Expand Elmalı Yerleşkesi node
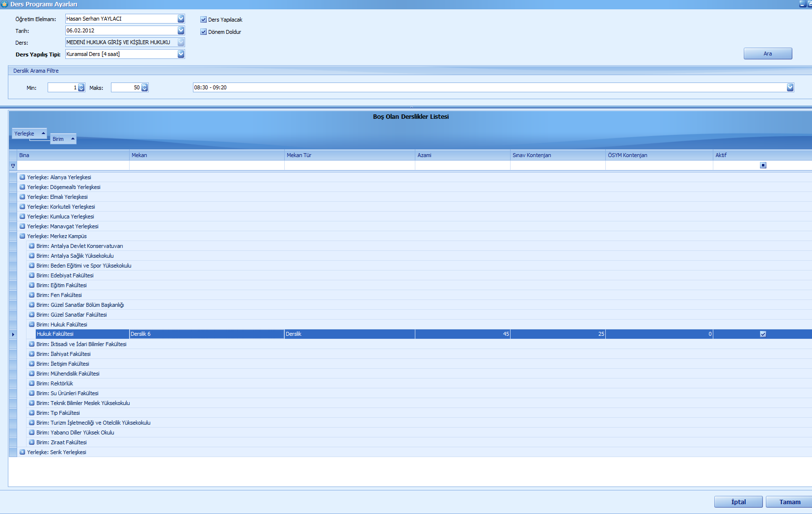Image resolution: width=812 pixels, height=514 pixels. pos(22,197)
